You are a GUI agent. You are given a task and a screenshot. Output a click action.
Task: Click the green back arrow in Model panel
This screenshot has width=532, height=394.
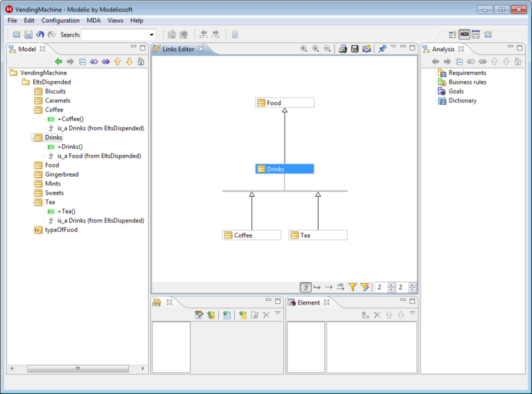59,62
